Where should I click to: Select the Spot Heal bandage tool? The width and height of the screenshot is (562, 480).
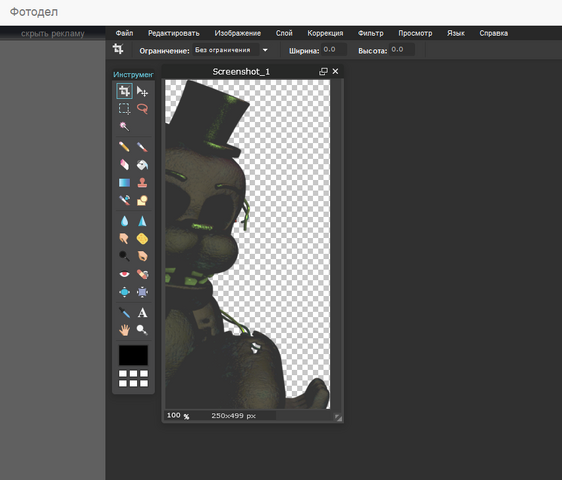point(142,274)
